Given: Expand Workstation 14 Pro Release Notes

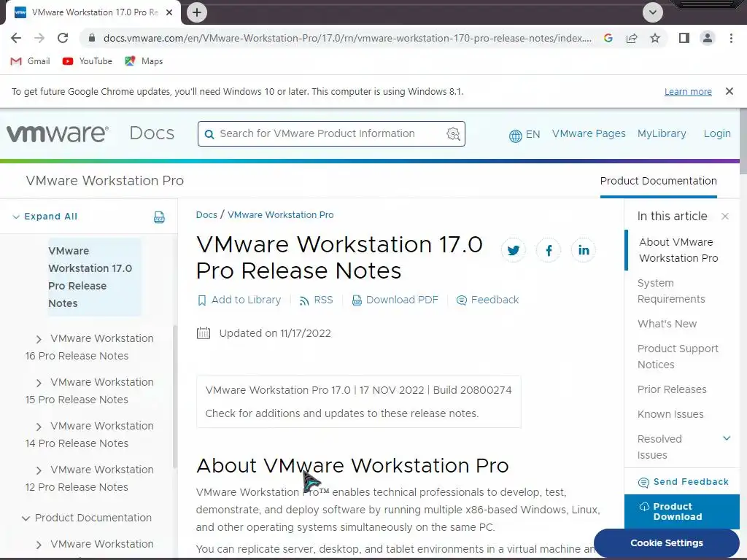Looking at the screenshot, I should point(39,427).
